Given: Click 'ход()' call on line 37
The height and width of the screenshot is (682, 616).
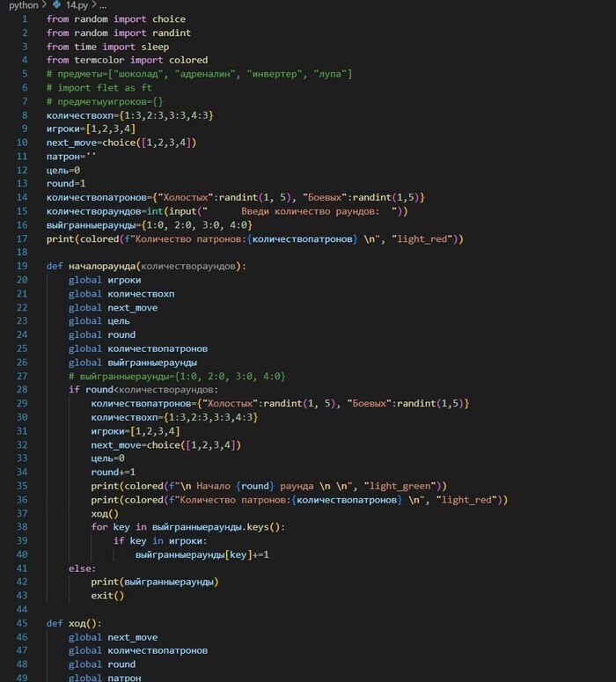Looking at the screenshot, I should 105,514.
